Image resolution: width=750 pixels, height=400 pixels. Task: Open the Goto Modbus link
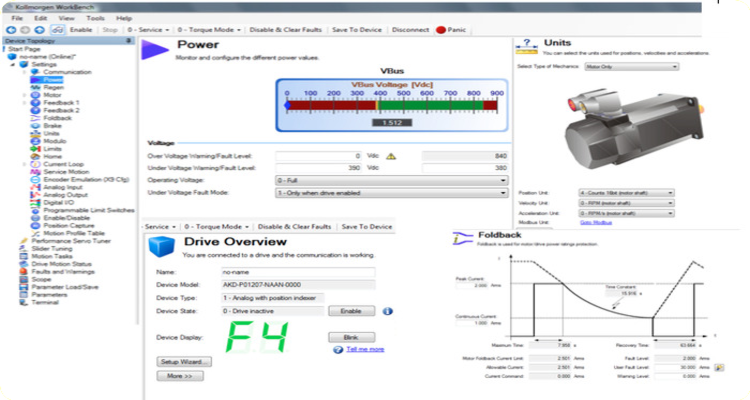tap(596, 222)
